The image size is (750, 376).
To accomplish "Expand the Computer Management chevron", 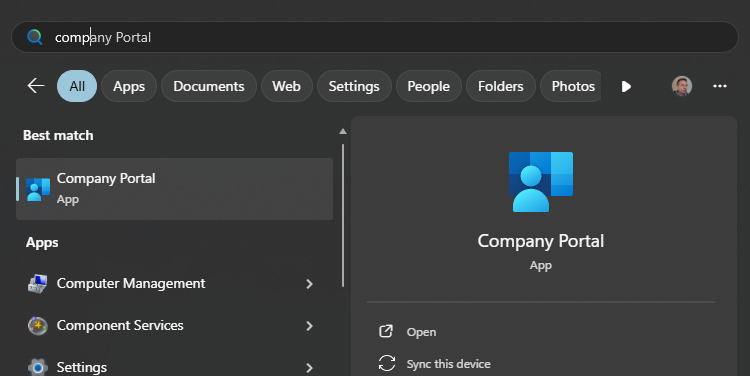I will tap(309, 284).
